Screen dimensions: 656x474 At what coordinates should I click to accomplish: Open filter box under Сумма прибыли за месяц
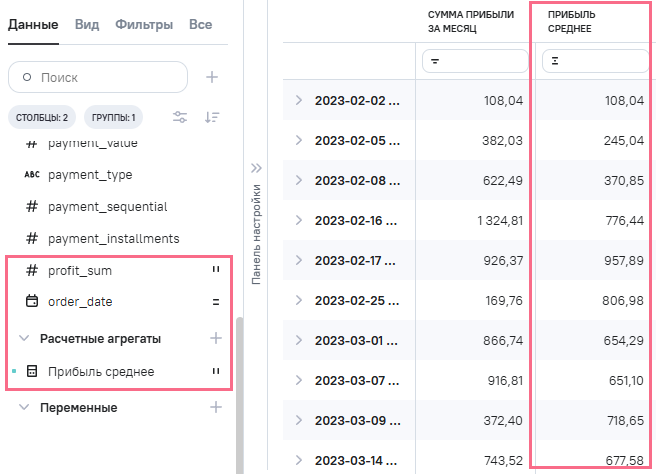(474, 62)
